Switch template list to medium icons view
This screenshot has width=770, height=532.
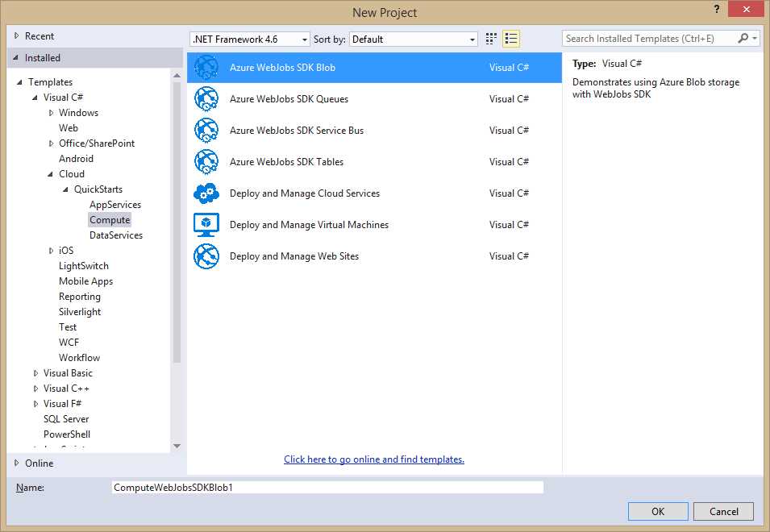click(x=490, y=38)
